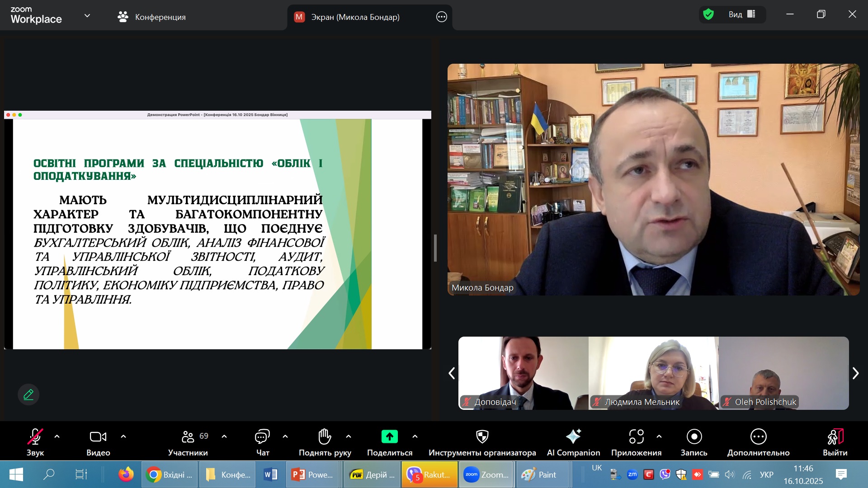Launch AI Companion sparkle icon
The width and height of the screenshot is (868, 488).
573,437
